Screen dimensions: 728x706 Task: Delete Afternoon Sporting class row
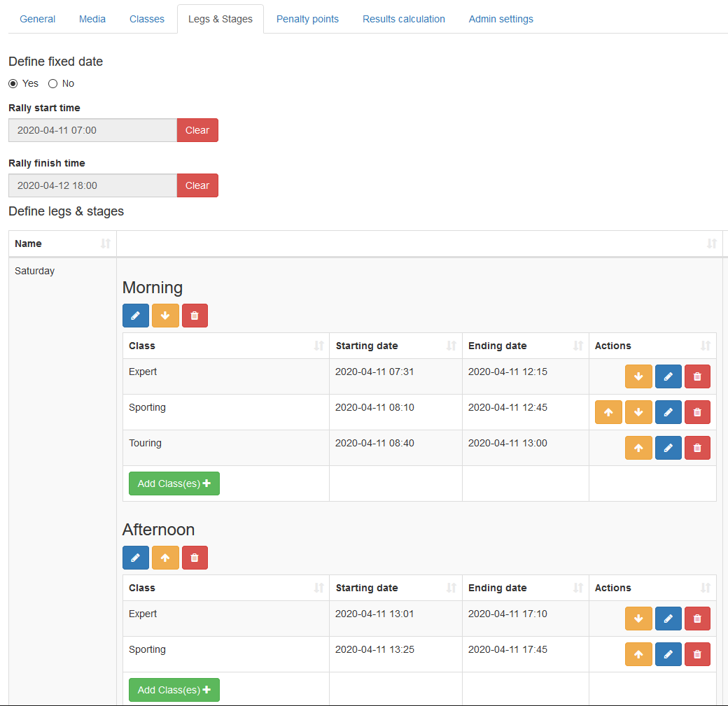(x=697, y=654)
